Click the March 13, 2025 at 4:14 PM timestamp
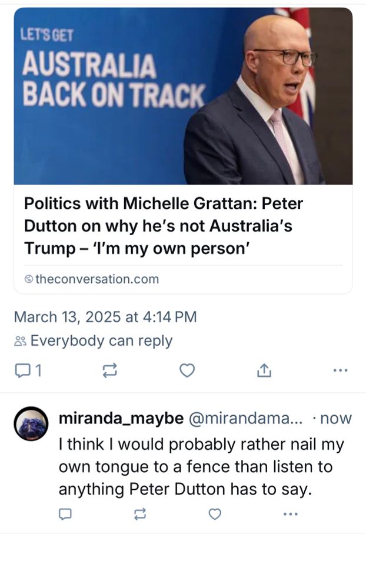The height and width of the screenshot is (588, 366). click(105, 317)
